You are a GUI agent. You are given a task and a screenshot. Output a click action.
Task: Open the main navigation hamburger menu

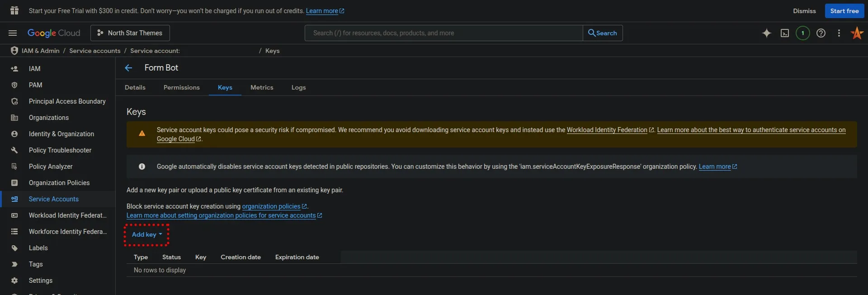tap(13, 33)
